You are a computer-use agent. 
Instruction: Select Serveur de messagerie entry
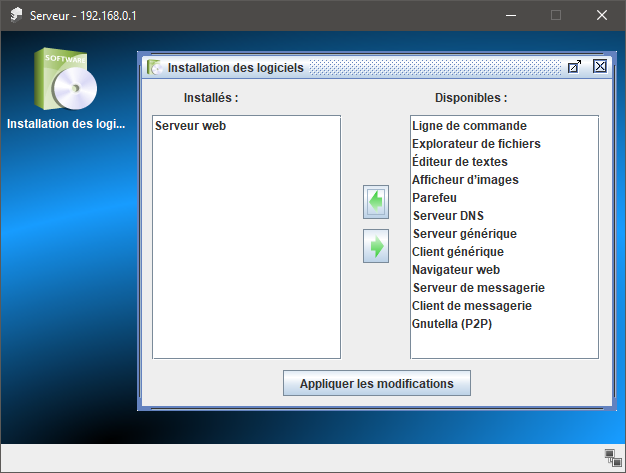(478, 288)
